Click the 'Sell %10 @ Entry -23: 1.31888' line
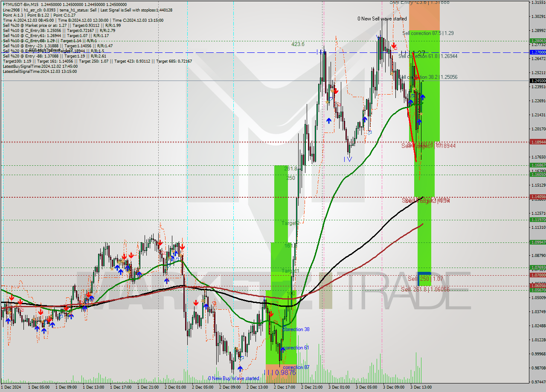The height and width of the screenshot is (392, 546). pos(57,46)
